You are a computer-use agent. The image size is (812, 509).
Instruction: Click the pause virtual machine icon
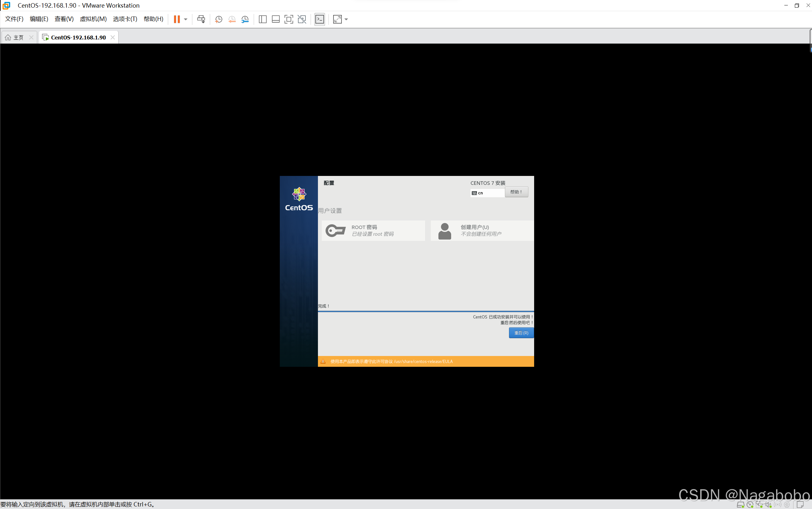[176, 19]
